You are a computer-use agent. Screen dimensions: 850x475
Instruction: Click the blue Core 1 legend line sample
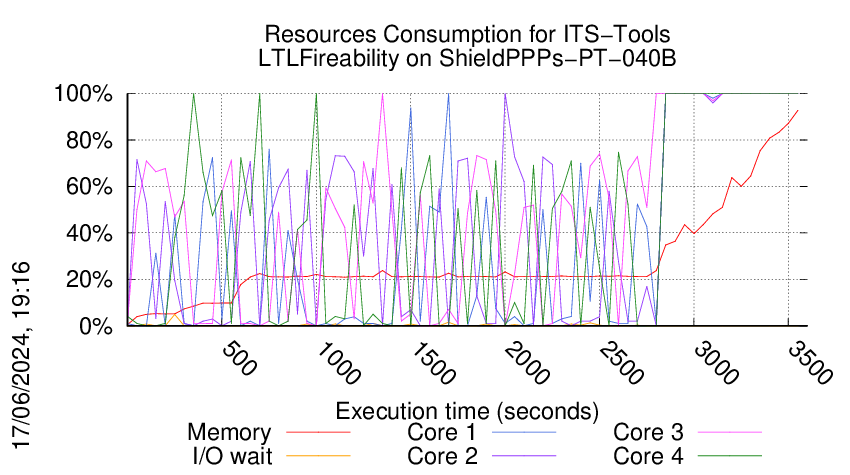click(x=524, y=432)
